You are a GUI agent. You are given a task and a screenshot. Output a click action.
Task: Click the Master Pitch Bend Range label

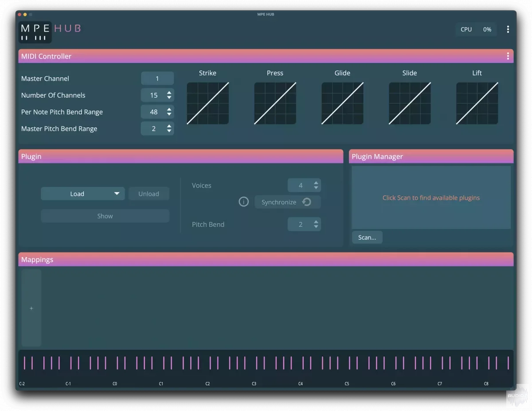pyautogui.click(x=59, y=129)
